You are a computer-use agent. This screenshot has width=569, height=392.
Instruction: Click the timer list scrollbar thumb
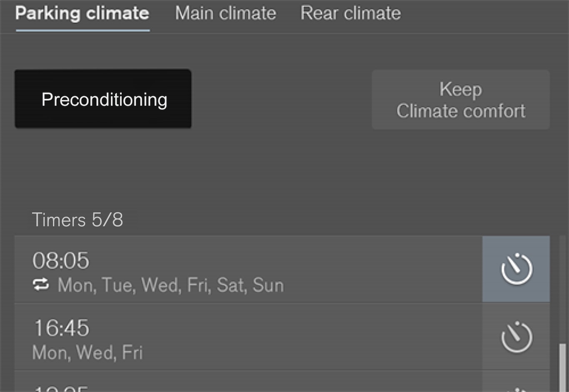tap(562, 367)
